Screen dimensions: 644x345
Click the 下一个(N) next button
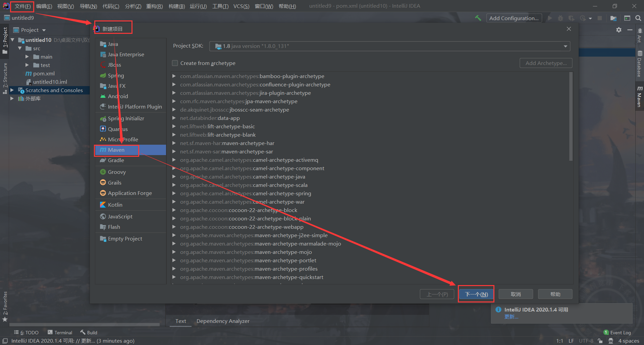click(476, 294)
